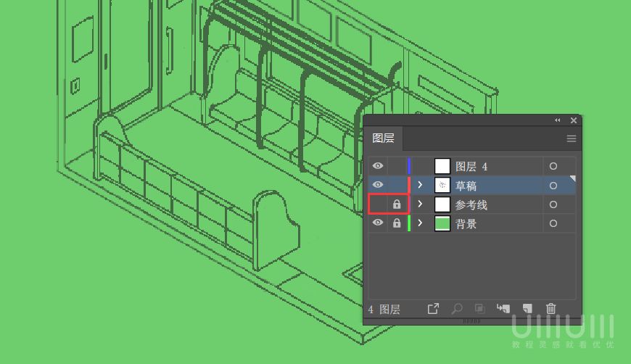The height and width of the screenshot is (364, 631).
Task: Unlock the 参考线 layer via lock icon
Action: (397, 204)
